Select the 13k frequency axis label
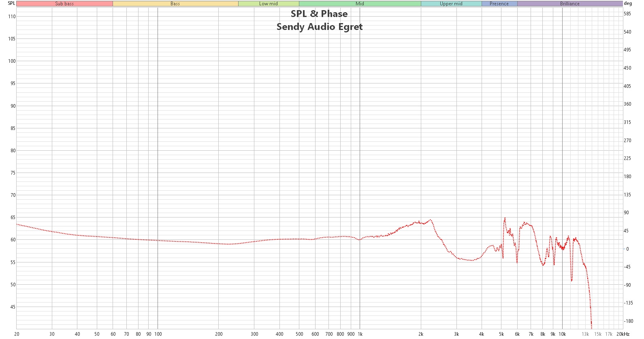Viewport: 644px width, 339px height. pyautogui.click(x=585, y=334)
